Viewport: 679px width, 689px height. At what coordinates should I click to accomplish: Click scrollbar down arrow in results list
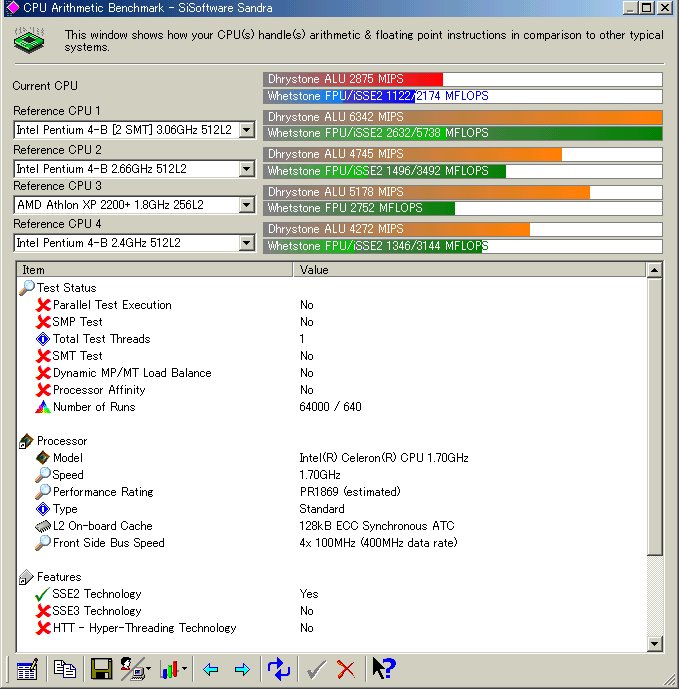coord(654,644)
